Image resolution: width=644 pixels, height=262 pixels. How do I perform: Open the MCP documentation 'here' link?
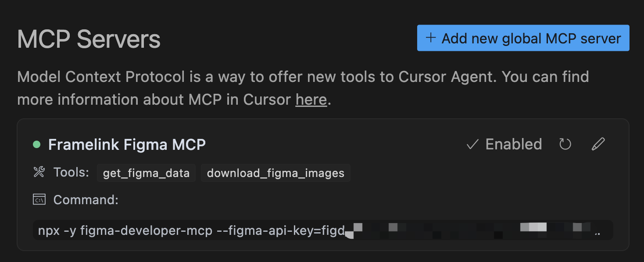[311, 99]
